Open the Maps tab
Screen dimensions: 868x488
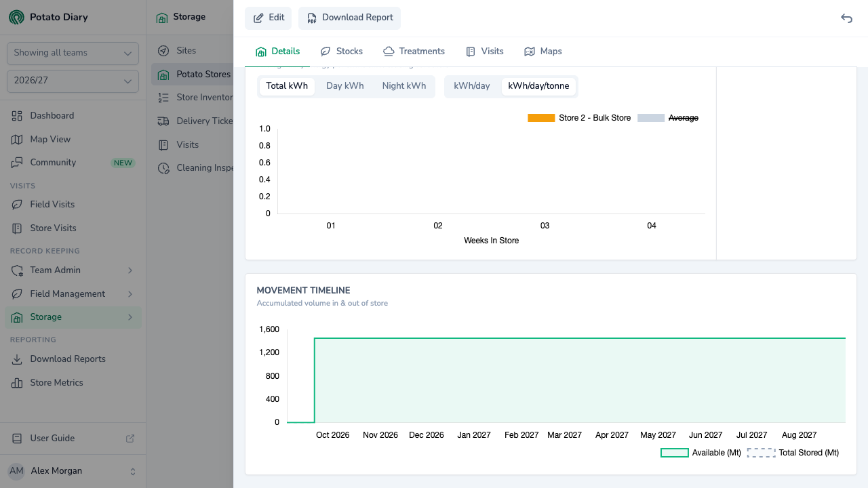543,52
